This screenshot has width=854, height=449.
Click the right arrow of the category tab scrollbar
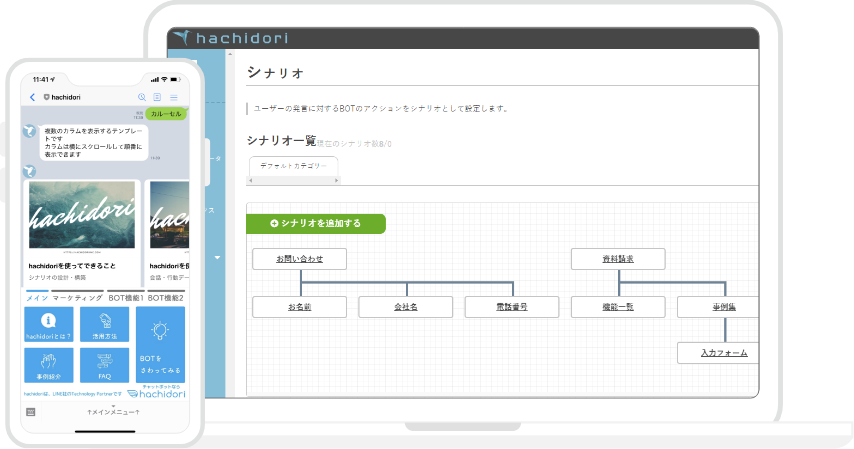pyautogui.click(x=337, y=180)
